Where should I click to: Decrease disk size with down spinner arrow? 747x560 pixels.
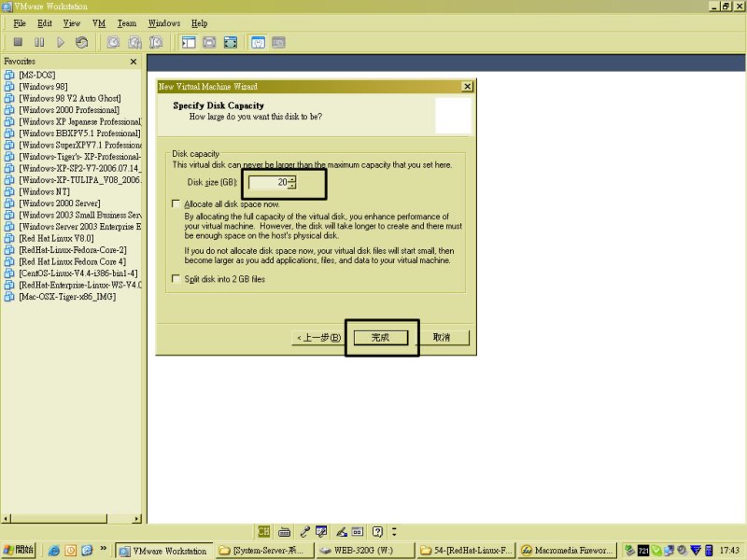(x=292, y=185)
